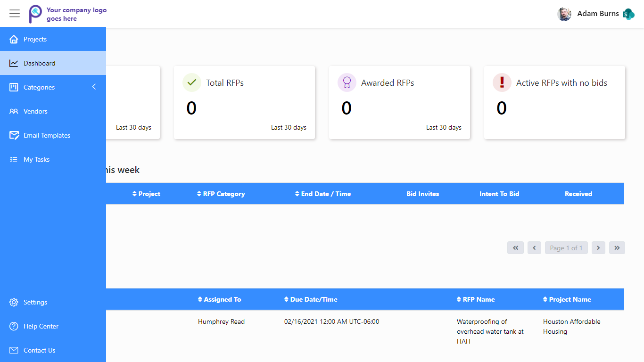The image size is (644, 362).
Task: Click Adam Burns profile avatar
Action: click(564, 14)
